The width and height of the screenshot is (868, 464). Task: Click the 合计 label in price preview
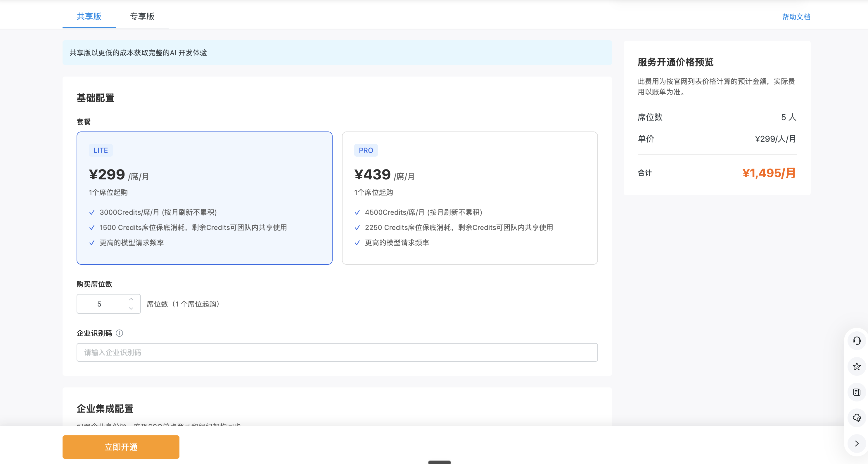[x=645, y=173]
